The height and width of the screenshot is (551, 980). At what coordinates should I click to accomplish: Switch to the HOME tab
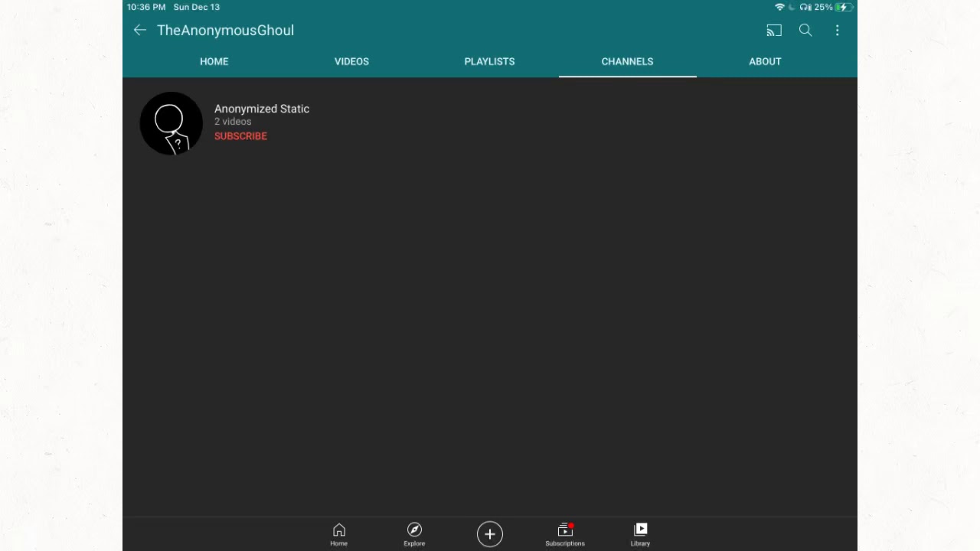pyautogui.click(x=214, y=61)
